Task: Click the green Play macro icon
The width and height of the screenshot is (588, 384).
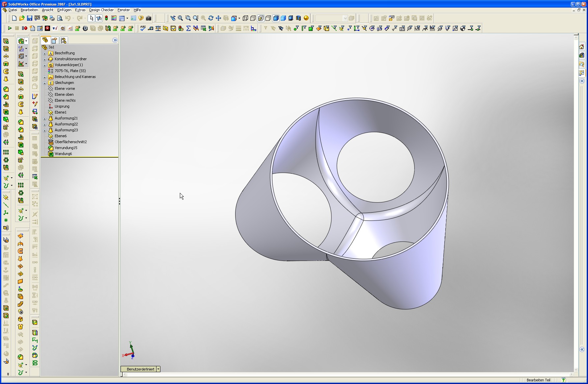Action: click(x=10, y=28)
